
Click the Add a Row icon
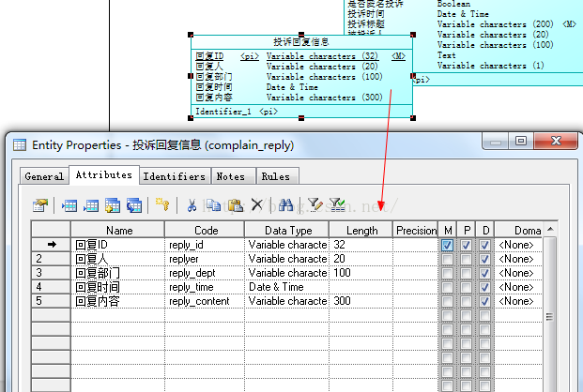[x=91, y=205]
